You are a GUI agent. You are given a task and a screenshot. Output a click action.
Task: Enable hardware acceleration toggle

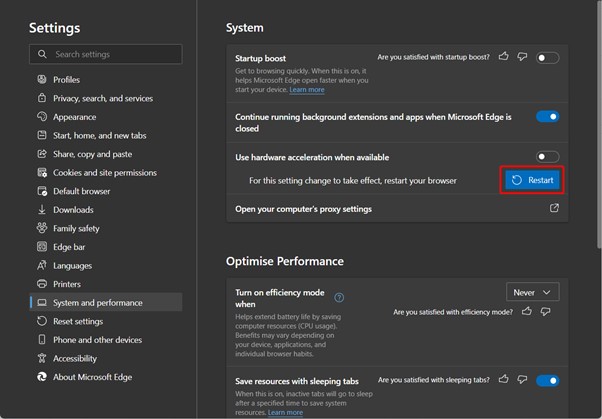pyautogui.click(x=547, y=156)
